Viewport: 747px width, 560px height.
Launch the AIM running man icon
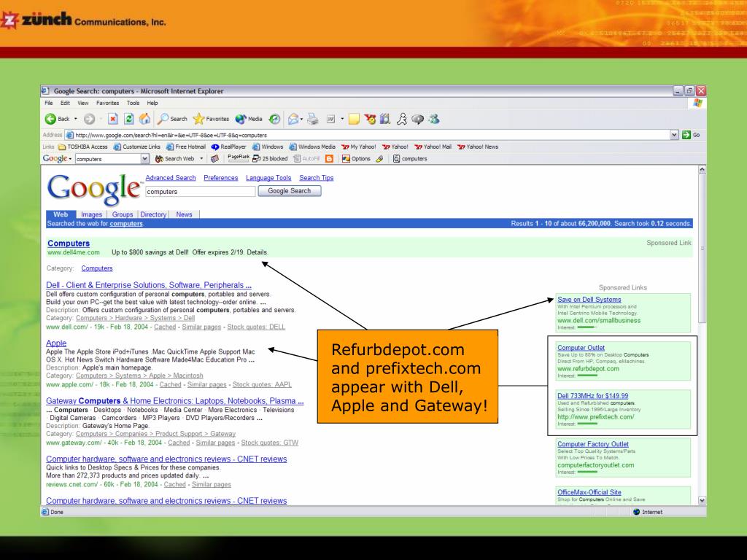click(x=402, y=119)
